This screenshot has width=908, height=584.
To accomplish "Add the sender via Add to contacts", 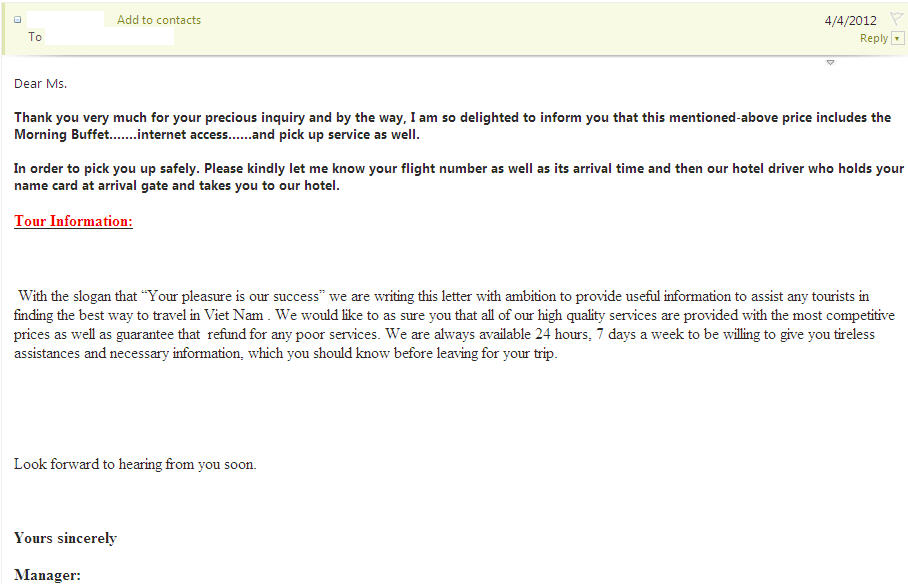I will [x=159, y=20].
